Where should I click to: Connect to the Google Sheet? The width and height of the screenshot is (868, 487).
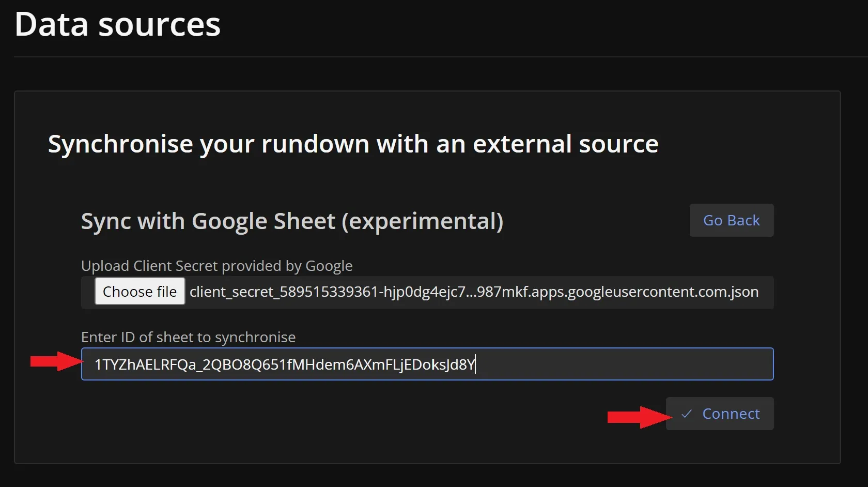(720, 414)
